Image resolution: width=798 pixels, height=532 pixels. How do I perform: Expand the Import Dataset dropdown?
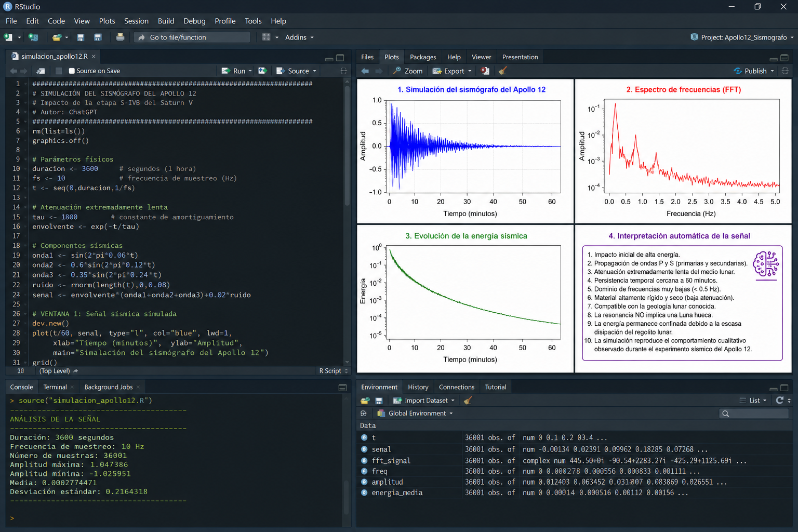424,401
